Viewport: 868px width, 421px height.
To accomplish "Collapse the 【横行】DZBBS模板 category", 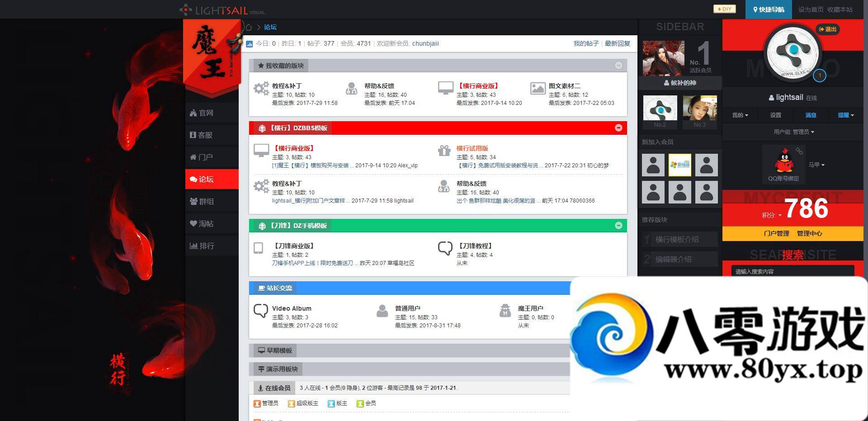I will [x=618, y=128].
